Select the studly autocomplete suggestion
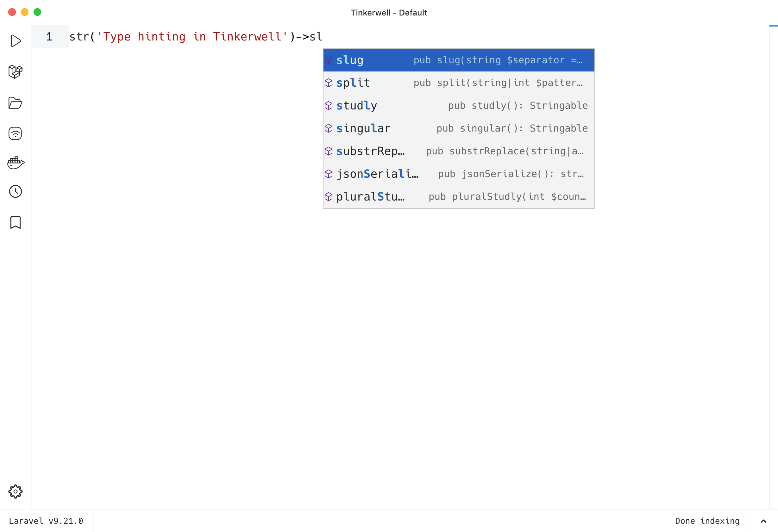The image size is (778, 532). pos(459,105)
